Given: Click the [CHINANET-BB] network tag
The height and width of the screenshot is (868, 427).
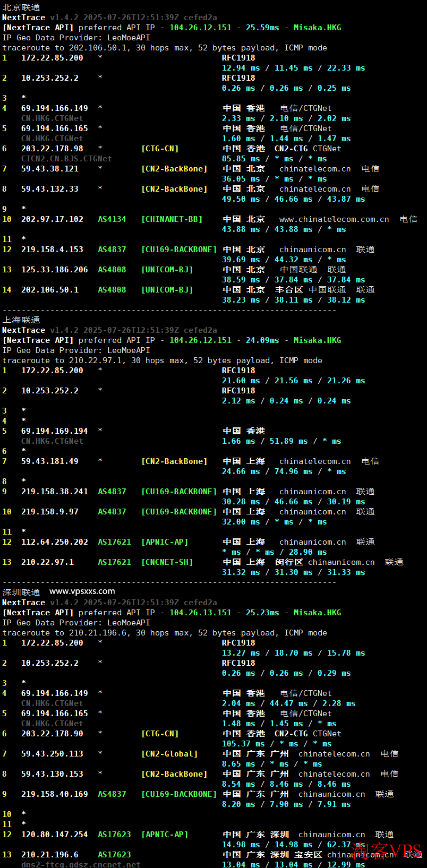Looking at the screenshot, I should point(172,219).
